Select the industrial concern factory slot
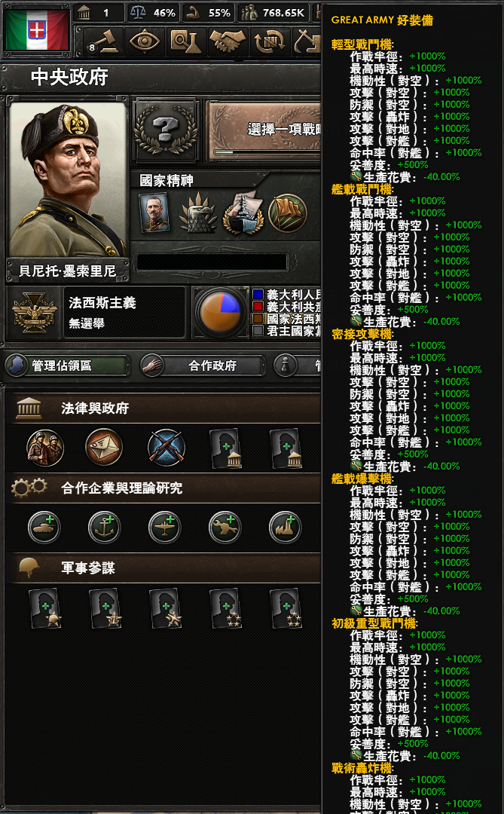Image resolution: width=504 pixels, height=814 pixels. coord(285,528)
